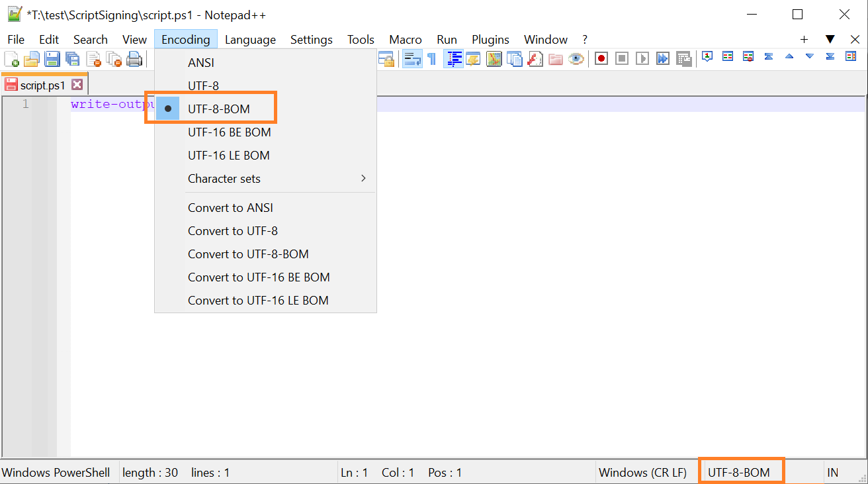Toggle the indentation guide display

click(454, 58)
